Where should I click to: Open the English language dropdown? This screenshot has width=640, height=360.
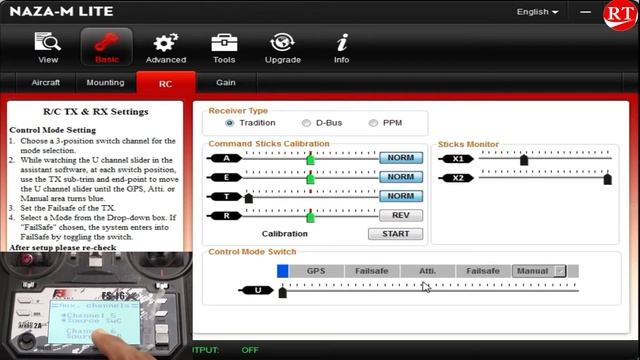click(x=537, y=12)
